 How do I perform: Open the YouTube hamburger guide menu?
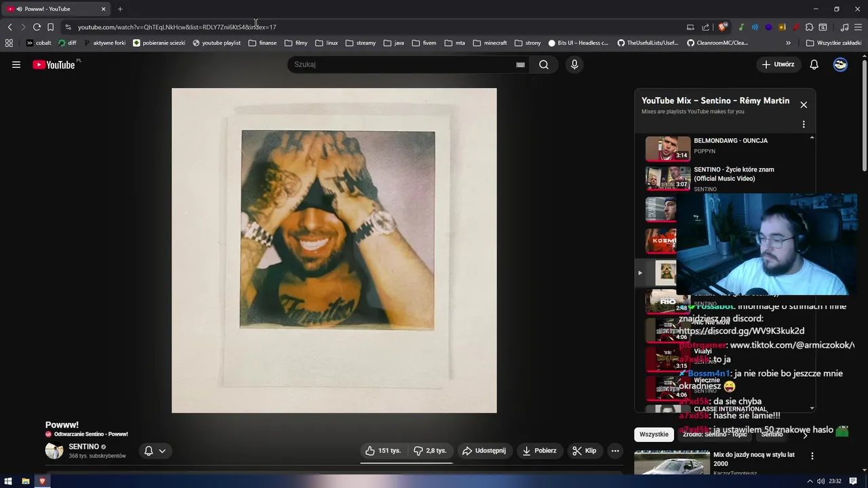point(16,64)
